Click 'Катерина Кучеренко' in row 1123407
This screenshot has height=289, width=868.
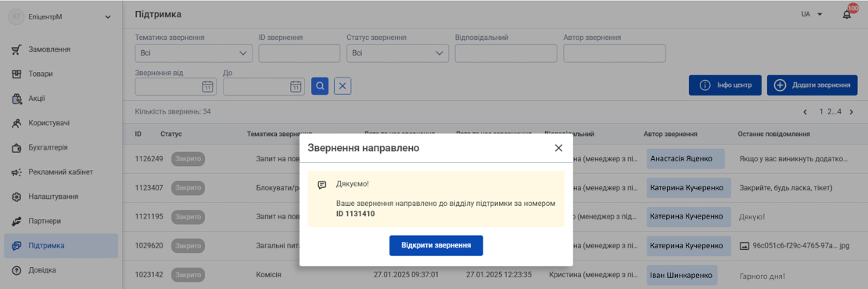(689, 187)
